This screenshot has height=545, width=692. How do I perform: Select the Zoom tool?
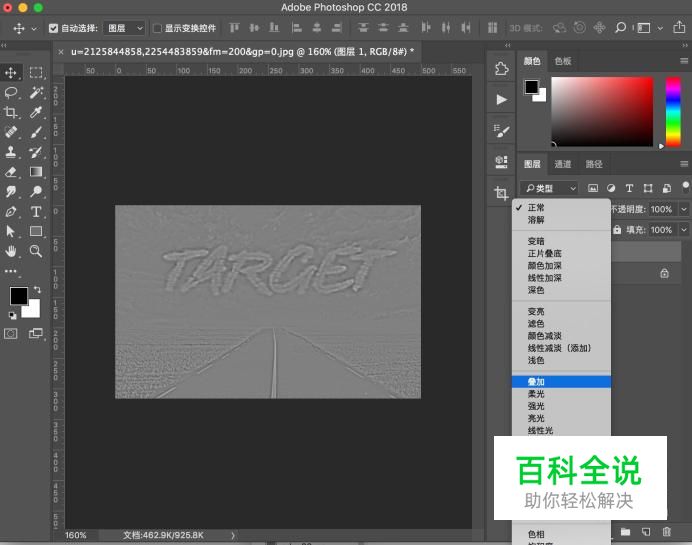36,251
